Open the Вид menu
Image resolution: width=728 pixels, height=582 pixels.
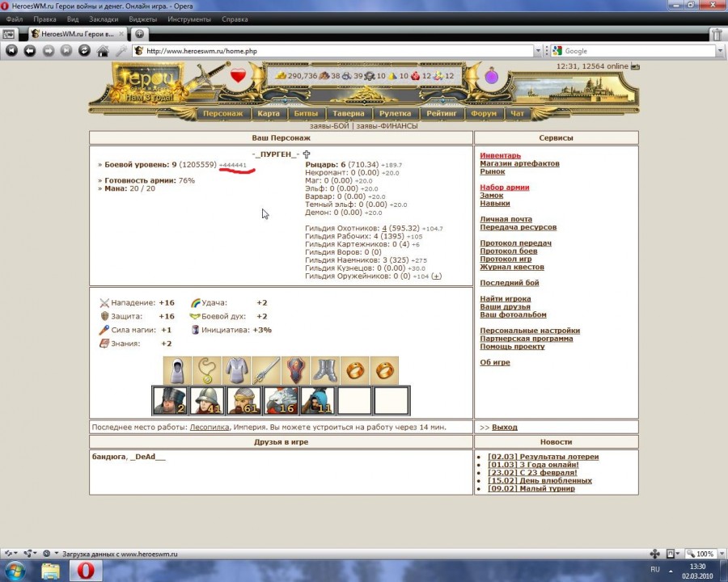[x=73, y=19]
